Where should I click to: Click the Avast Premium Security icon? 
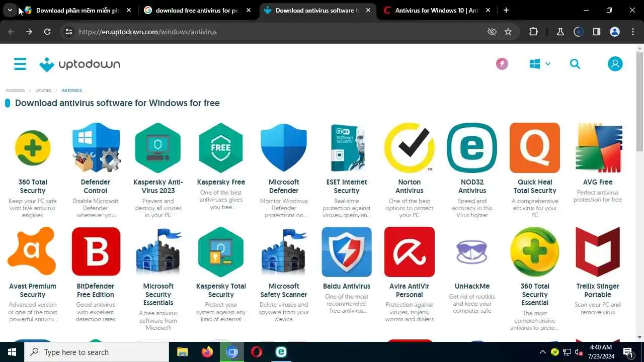click(33, 251)
